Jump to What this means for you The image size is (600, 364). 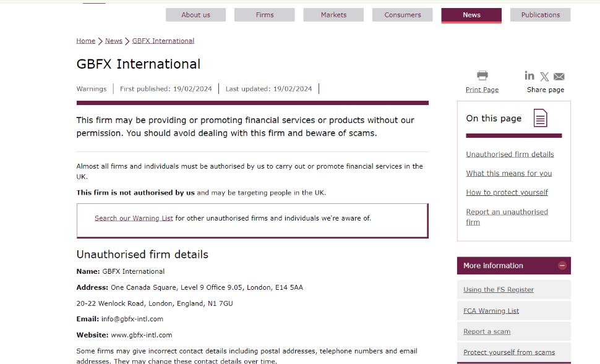click(x=508, y=174)
